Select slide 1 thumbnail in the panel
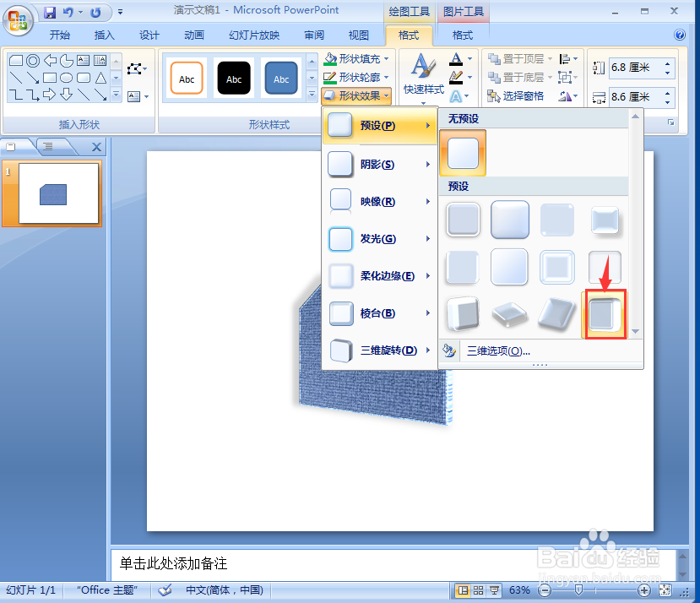Viewport: 700px width, 603px height. click(58, 193)
